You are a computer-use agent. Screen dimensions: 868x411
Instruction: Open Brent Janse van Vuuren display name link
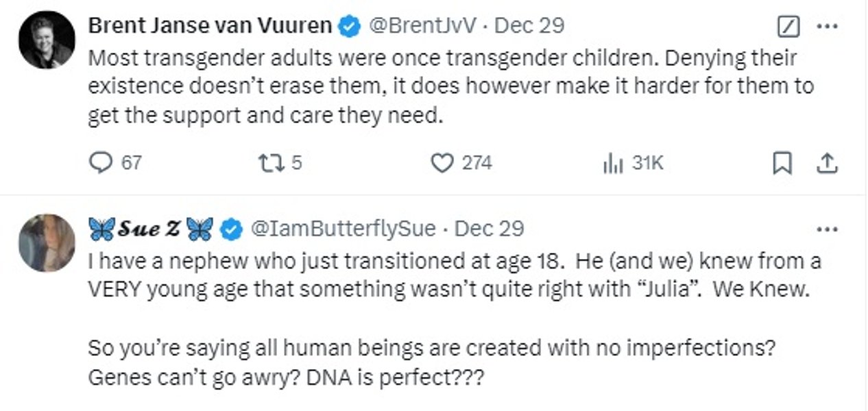tap(210, 26)
